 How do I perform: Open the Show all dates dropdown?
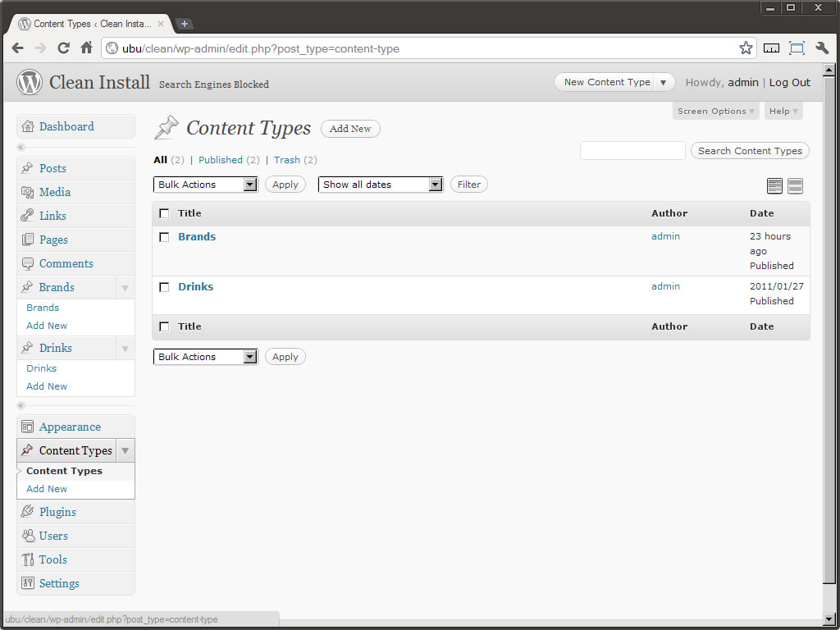tap(381, 185)
